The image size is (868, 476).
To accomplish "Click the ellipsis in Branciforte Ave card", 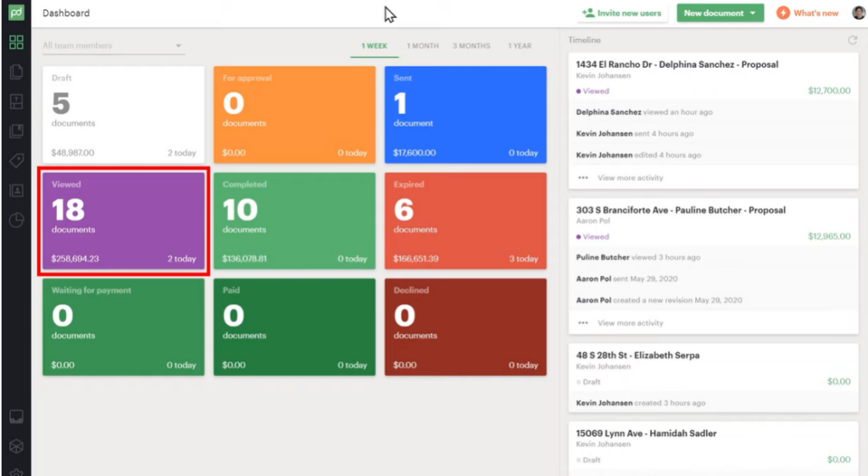I will [583, 323].
